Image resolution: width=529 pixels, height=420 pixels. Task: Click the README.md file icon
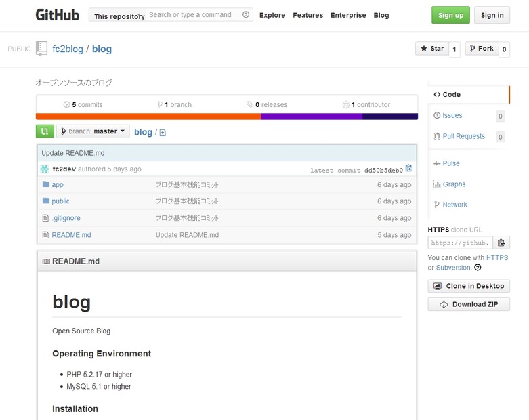pyautogui.click(x=45, y=235)
